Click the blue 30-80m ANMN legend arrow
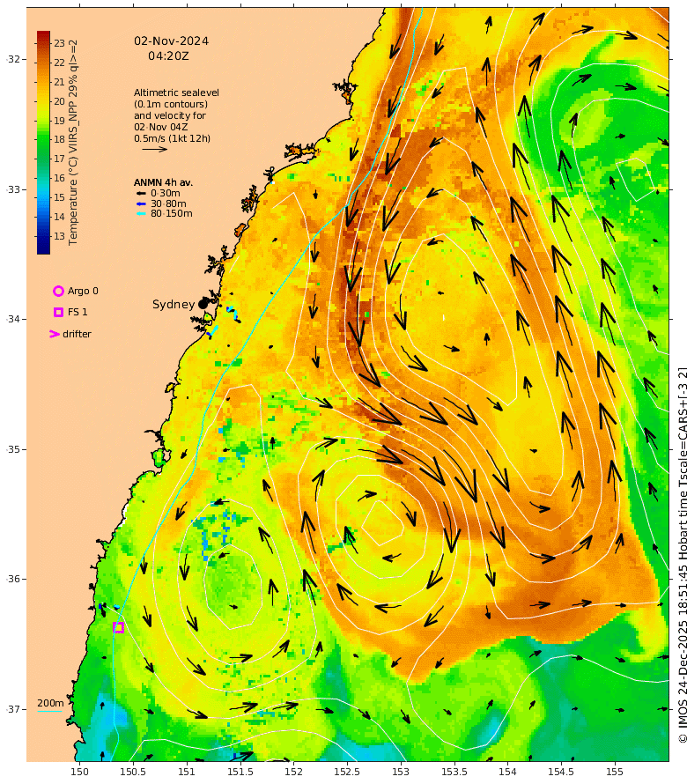 141,204
